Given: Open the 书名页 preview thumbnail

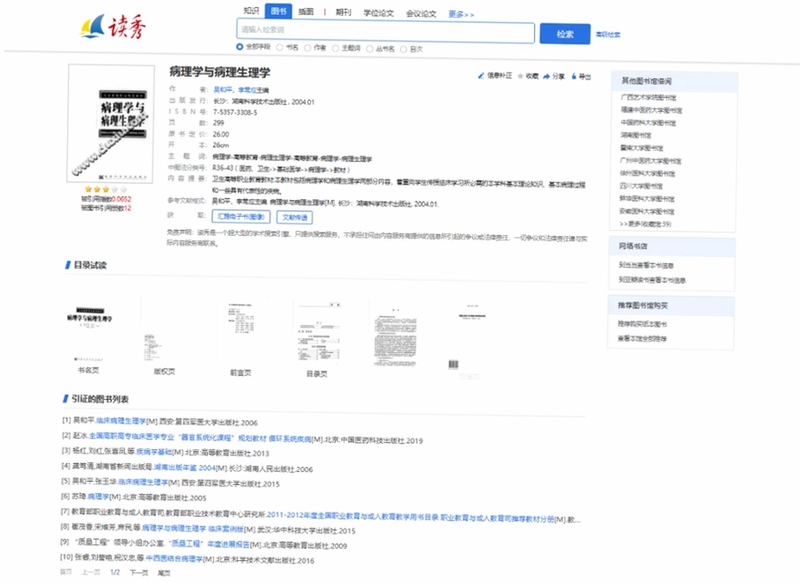Looking at the screenshot, I should [90, 332].
